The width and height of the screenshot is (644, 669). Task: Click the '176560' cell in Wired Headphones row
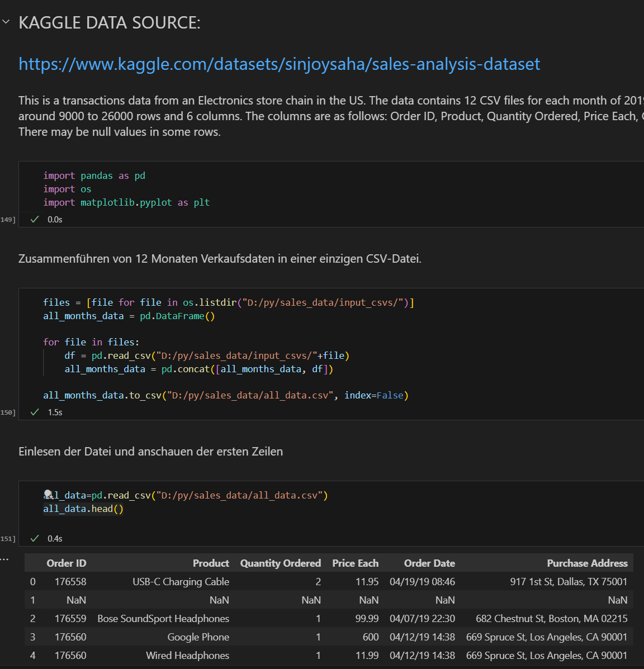(x=70, y=656)
